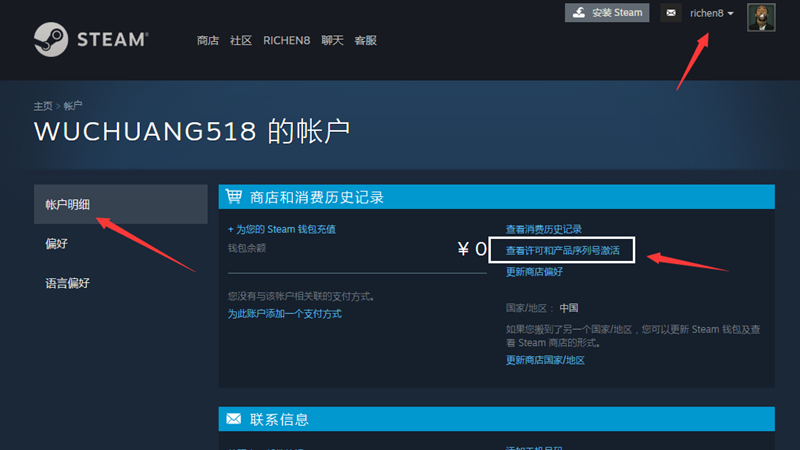800x450 pixels.
Task: Click 为您的 Steam 钱包充值 link
Action: (282, 229)
